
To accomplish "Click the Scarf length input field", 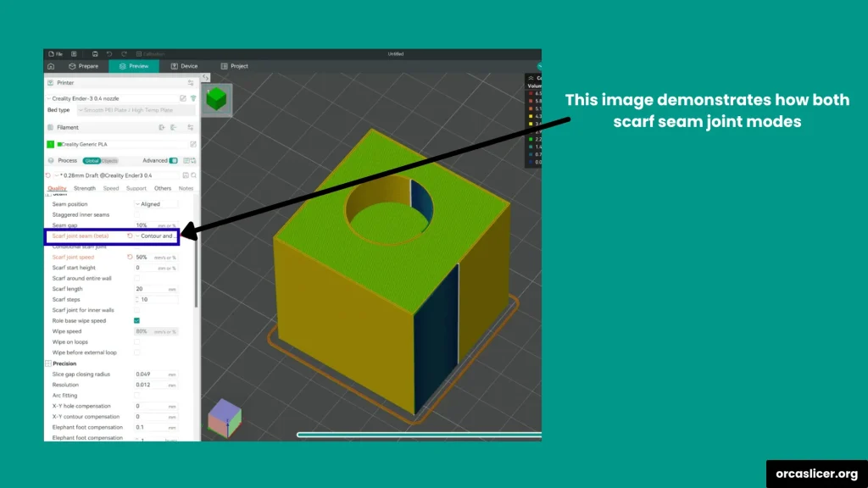I will point(151,289).
